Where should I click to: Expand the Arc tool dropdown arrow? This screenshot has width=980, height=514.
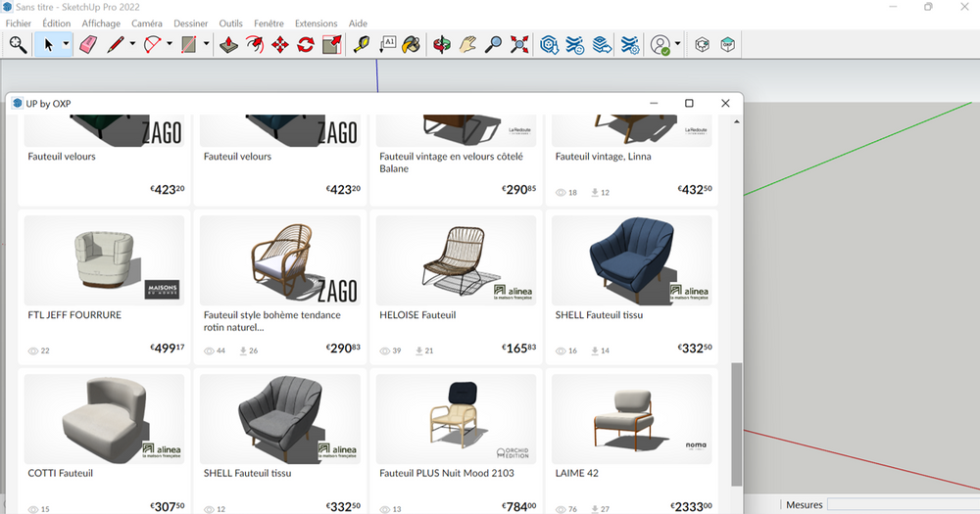169,44
